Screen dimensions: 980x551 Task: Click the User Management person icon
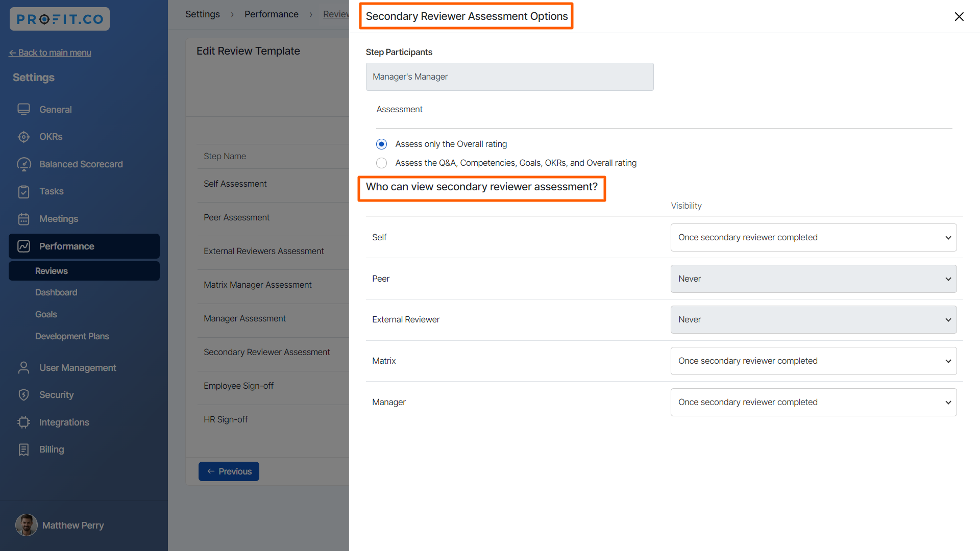[x=23, y=368]
